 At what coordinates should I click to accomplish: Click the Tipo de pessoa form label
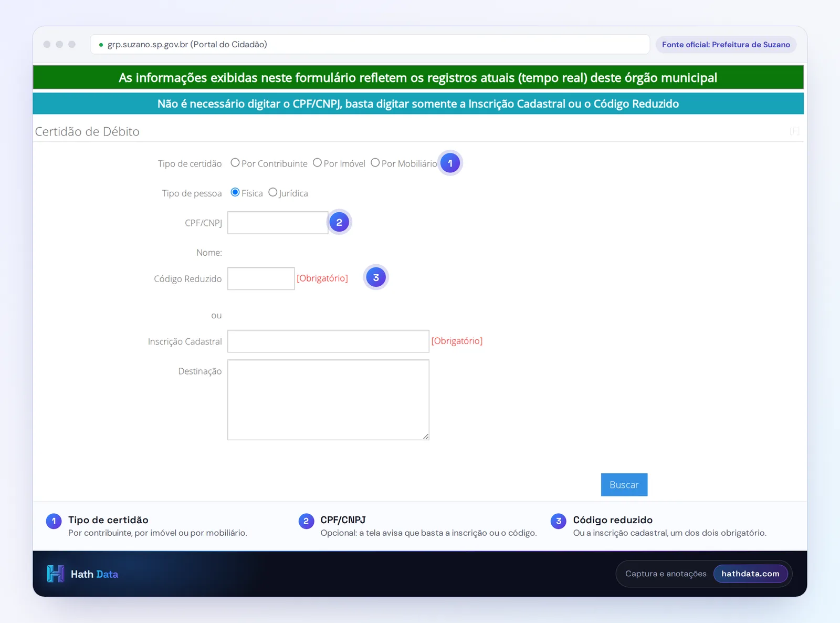[x=192, y=193]
